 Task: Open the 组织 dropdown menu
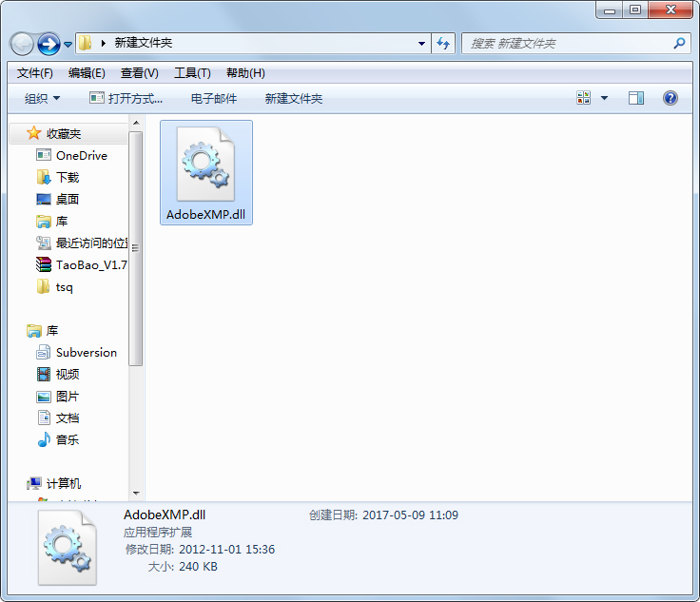[42, 98]
